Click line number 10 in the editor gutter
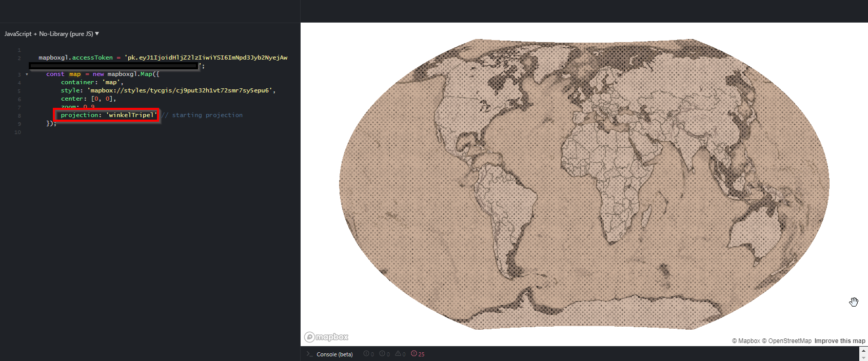The width and height of the screenshot is (868, 361). tap(18, 132)
